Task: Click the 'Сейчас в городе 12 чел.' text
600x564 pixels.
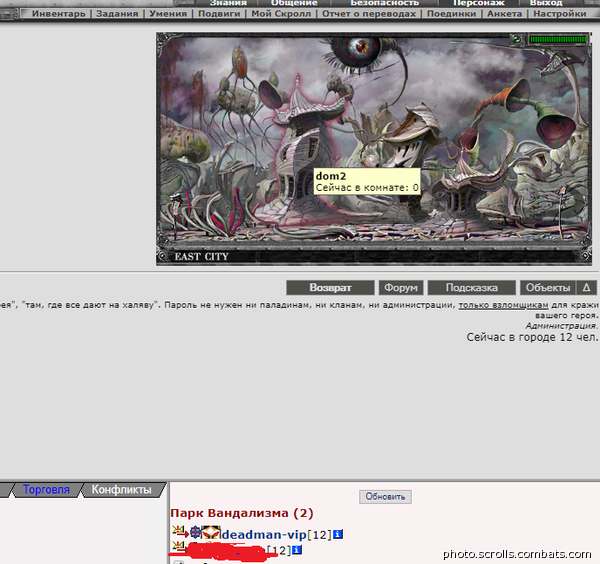Action: coord(532,337)
